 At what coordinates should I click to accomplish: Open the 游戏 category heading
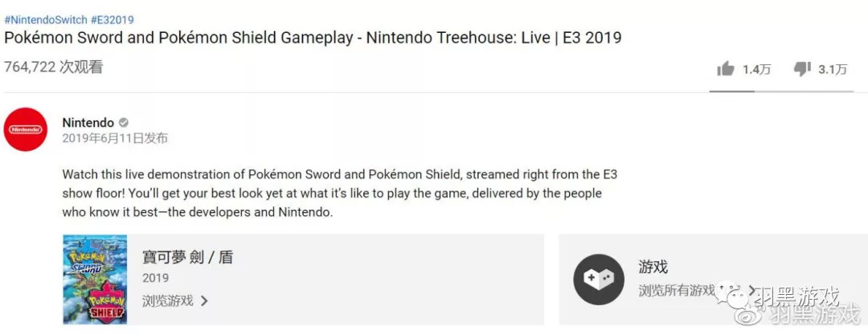pyautogui.click(x=653, y=267)
